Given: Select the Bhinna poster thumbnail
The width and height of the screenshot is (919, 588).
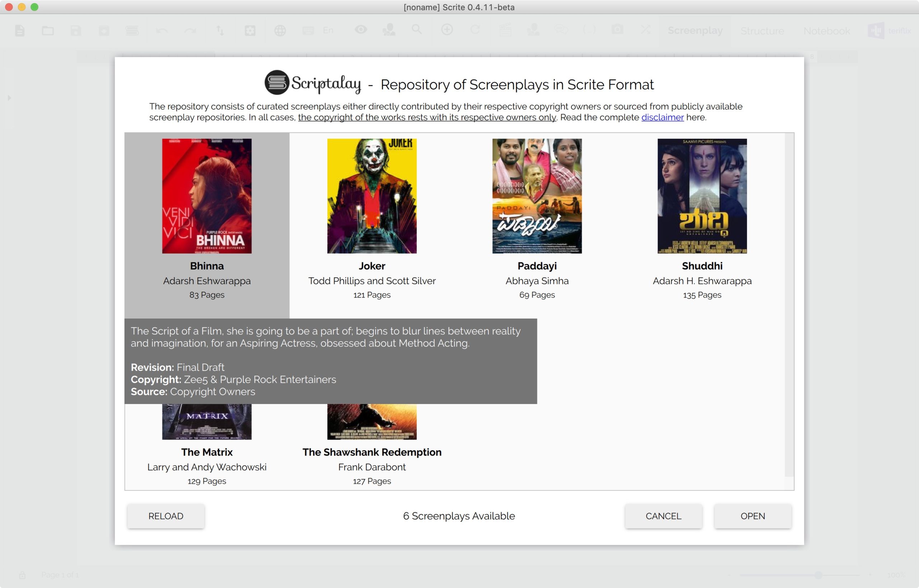Looking at the screenshot, I should click(207, 196).
